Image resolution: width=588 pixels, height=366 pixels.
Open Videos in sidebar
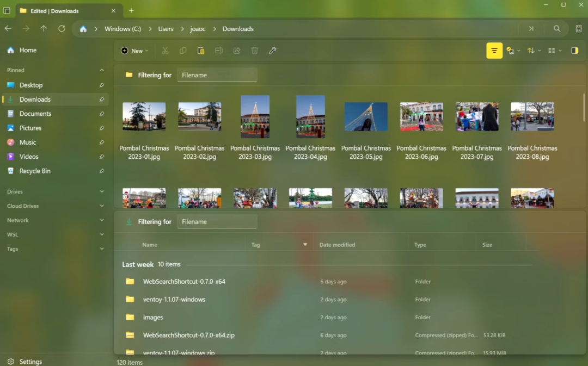(55, 157)
